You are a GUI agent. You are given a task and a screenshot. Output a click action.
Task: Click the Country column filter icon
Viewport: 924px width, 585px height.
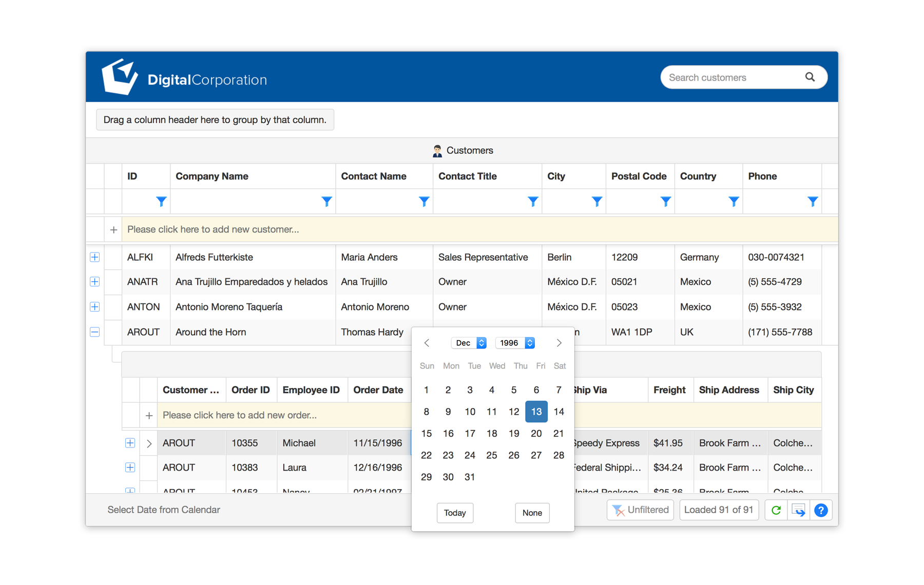point(734,202)
